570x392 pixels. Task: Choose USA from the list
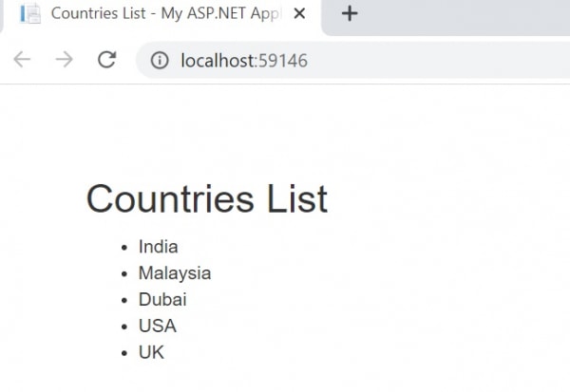pos(157,326)
